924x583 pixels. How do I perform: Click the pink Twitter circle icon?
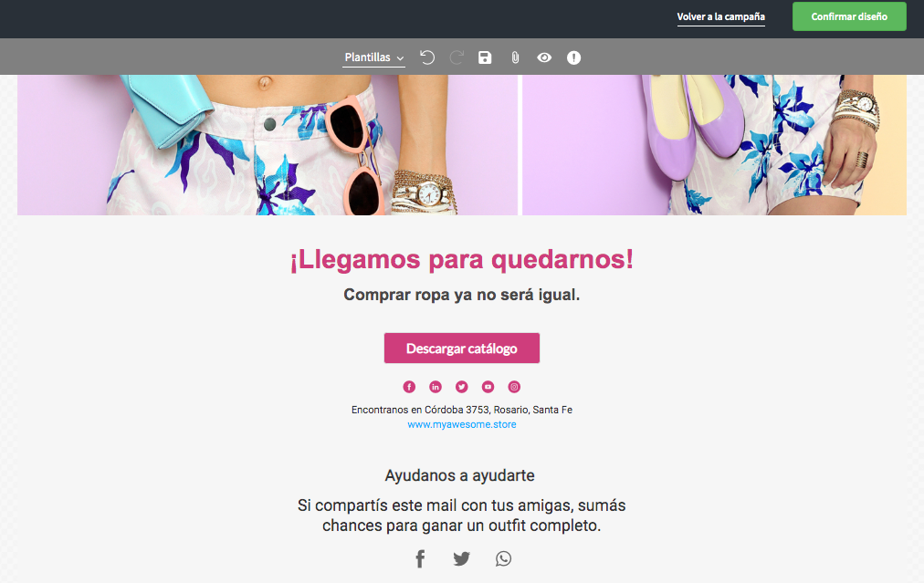[461, 387]
